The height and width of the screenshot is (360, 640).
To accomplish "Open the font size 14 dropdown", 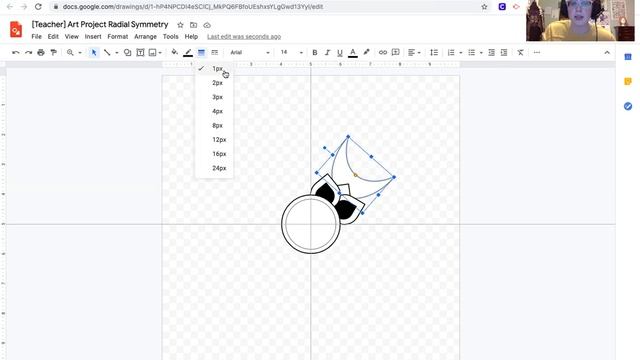I will pos(291,53).
